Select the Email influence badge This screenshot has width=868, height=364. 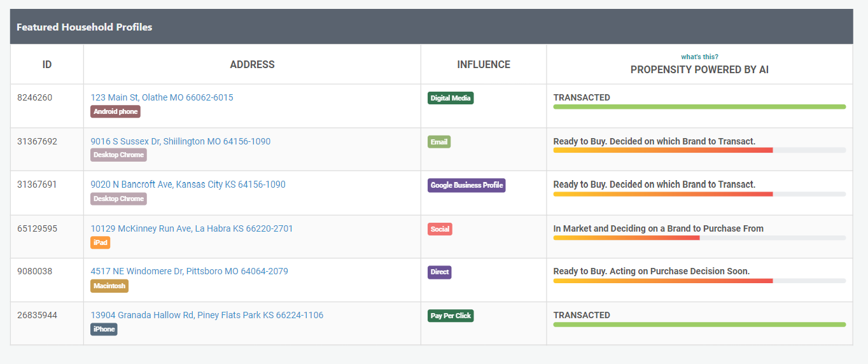click(439, 142)
